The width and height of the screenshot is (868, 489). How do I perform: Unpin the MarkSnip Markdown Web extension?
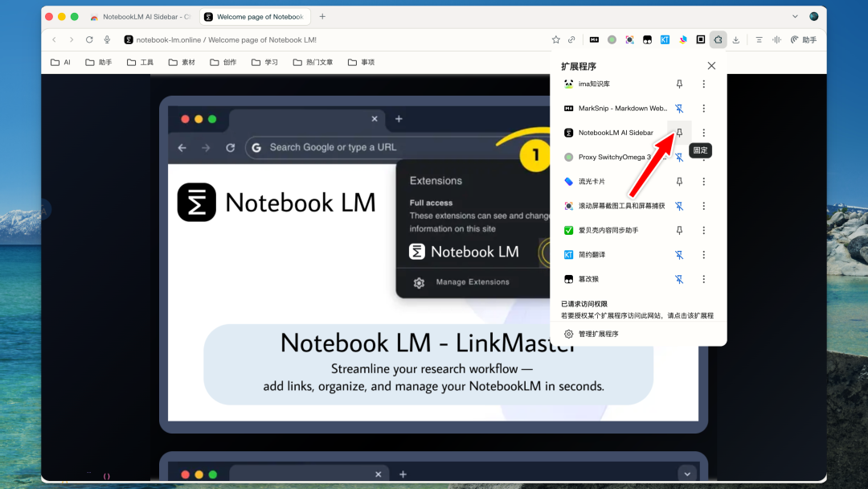[x=679, y=109]
